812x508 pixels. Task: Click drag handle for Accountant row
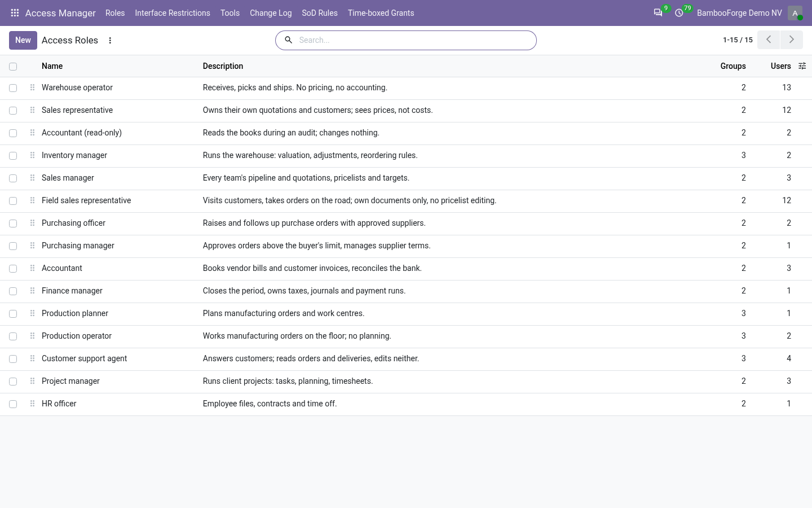(x=32, y=268)
